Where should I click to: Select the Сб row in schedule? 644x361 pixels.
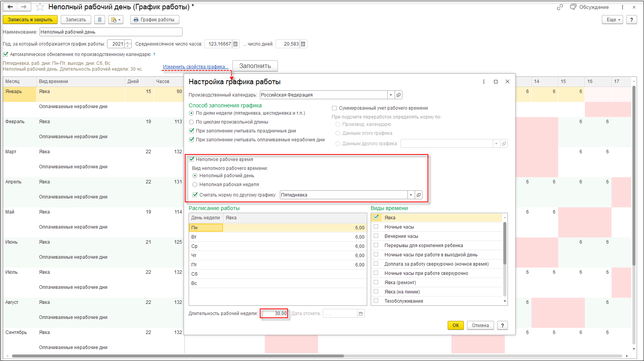(278, 274)
